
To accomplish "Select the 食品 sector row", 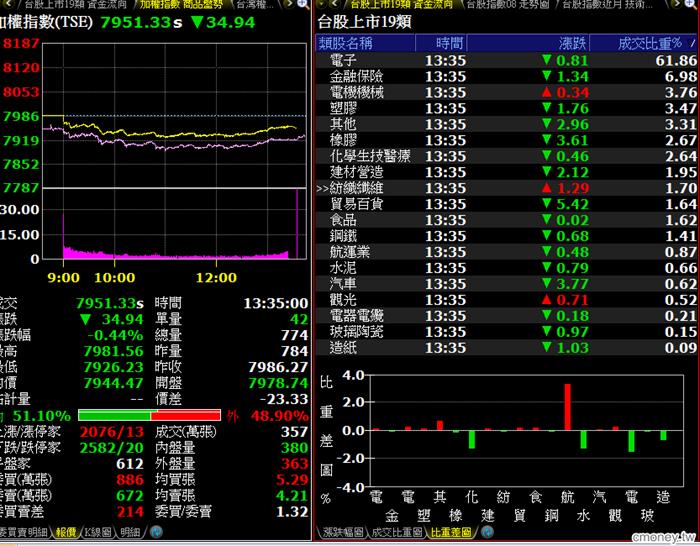I will 506,220.
